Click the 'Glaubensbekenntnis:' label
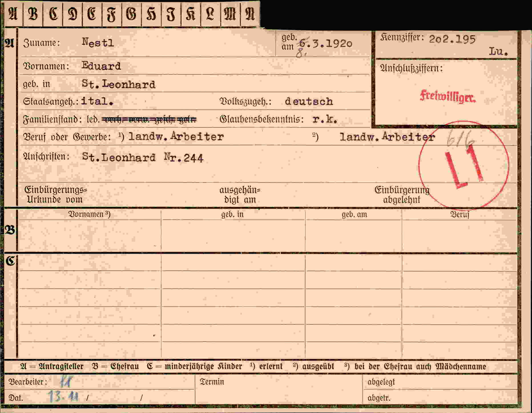Image resolution: width=532 pixels, height=413 pixels. point(262,119)
